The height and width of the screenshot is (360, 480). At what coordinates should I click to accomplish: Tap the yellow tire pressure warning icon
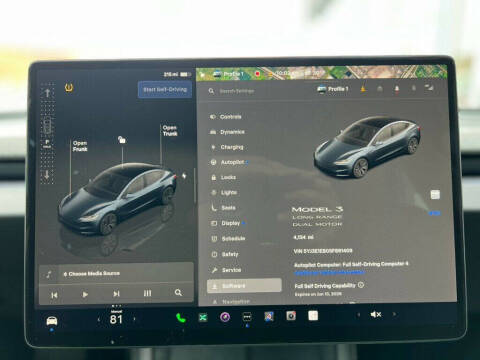pyautogui.click(x=69, y=88)
